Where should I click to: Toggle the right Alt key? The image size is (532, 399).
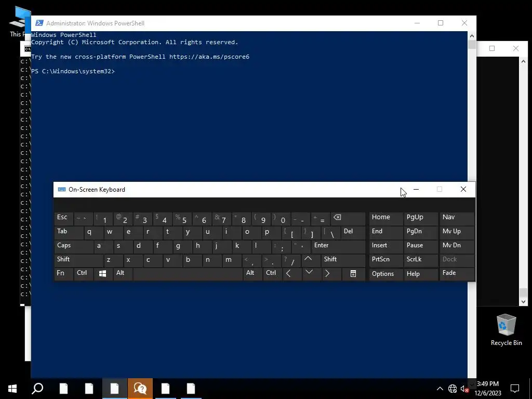click(x=252, y=273)
